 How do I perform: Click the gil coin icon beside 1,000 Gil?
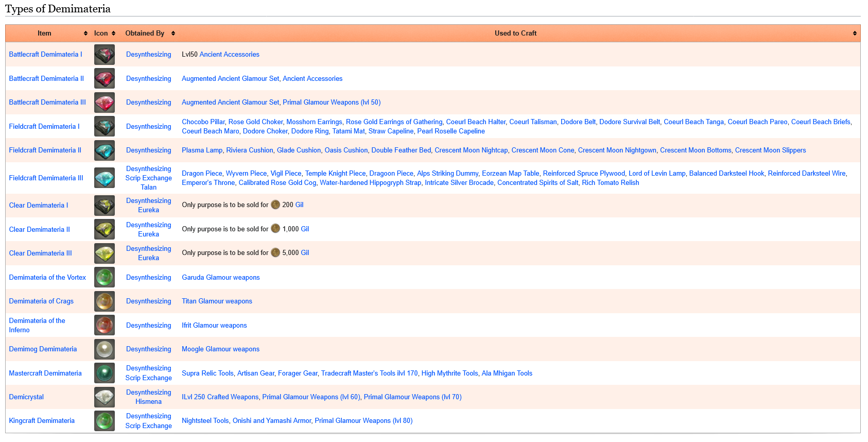(x=275, y=229)
